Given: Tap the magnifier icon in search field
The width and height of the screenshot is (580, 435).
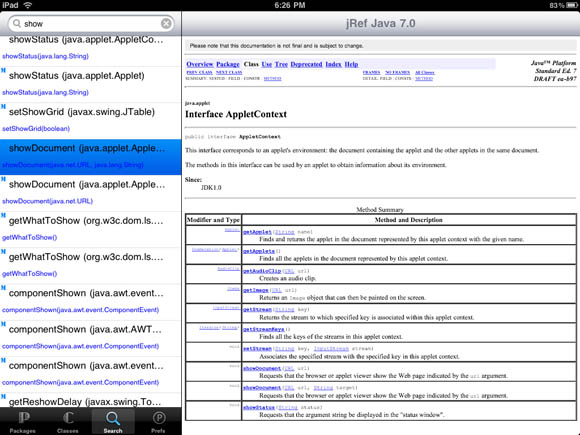Looking at the screenshot, I should click(17, 24).
